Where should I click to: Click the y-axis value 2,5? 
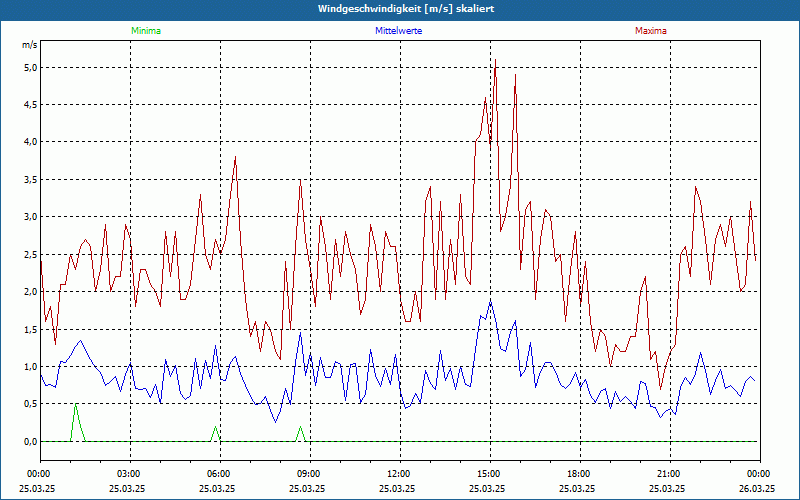coord(31,254)
